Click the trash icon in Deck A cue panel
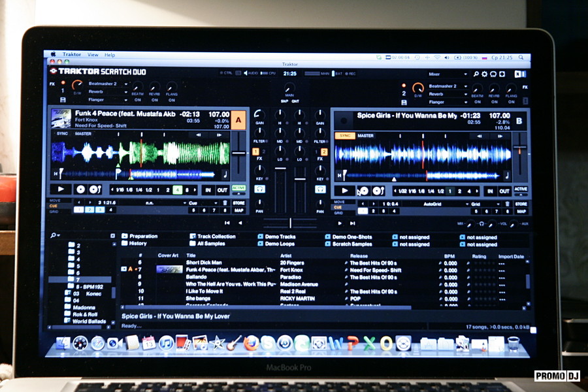588x392 pixels. 225,203
